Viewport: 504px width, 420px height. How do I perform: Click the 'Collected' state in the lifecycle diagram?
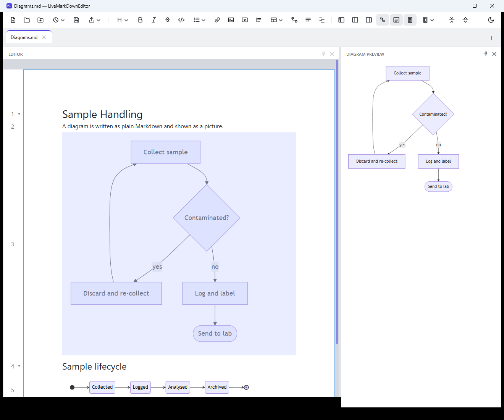click(102, 387)
